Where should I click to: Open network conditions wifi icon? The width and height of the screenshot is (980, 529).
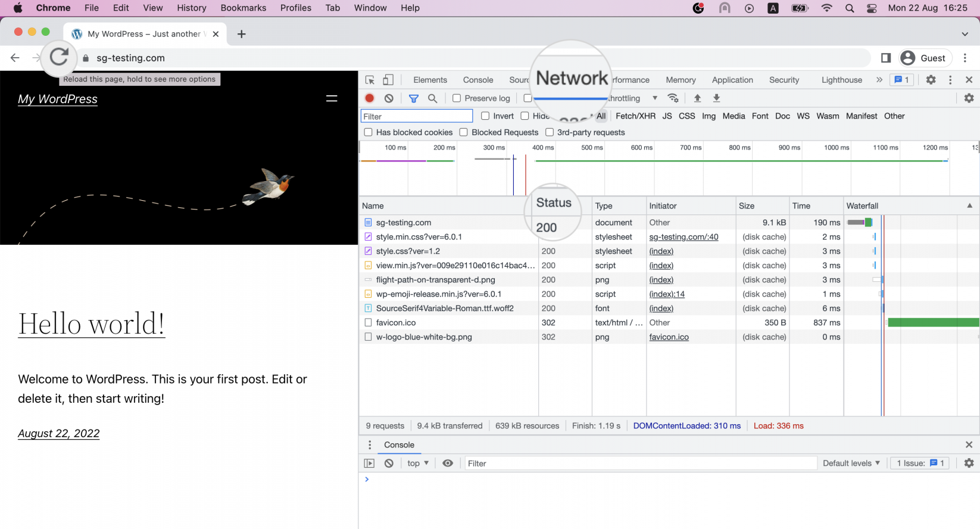[x=673, y=98]
